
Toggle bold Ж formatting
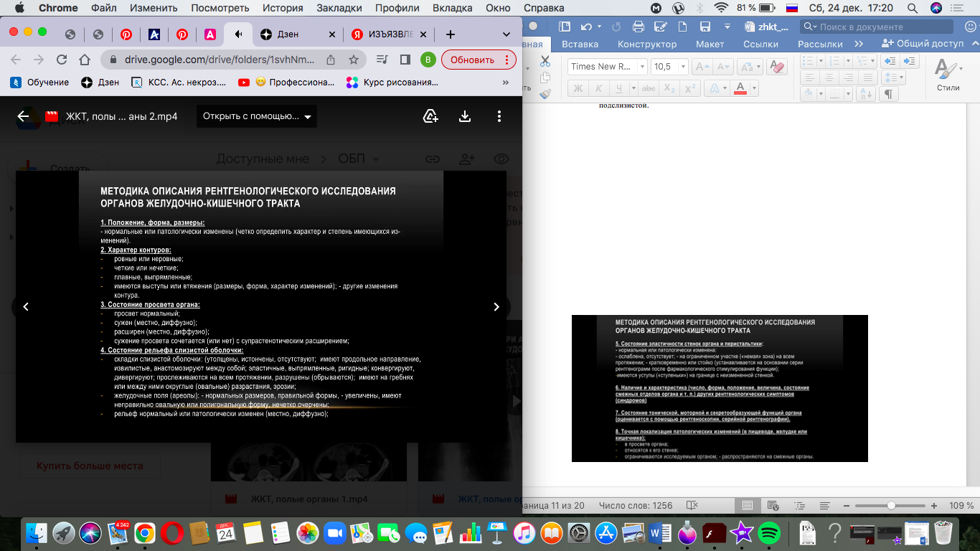pyautogui.click(x=578, y=88)
